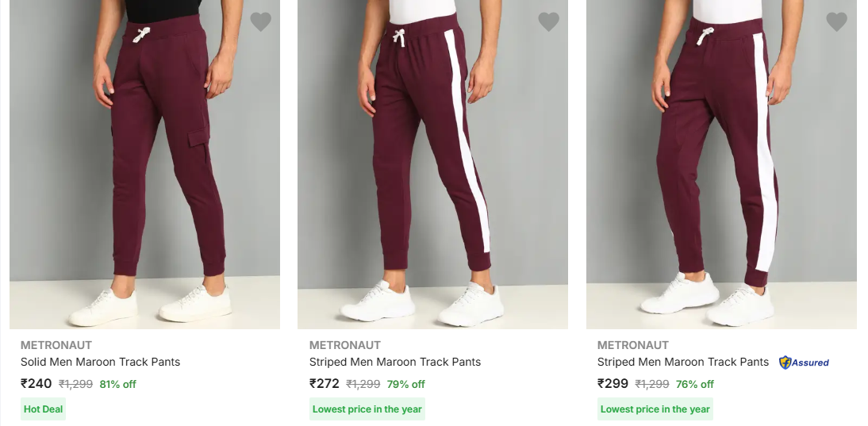The width and height of the screenshot is (868, 426).
Task: Click the 76% off discount label
Action: pos(695,385)
